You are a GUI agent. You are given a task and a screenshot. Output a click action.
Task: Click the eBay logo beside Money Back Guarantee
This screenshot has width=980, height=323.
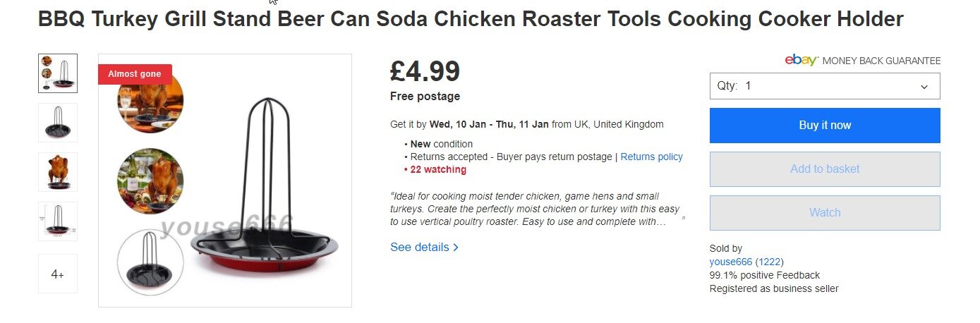(801, 61)
